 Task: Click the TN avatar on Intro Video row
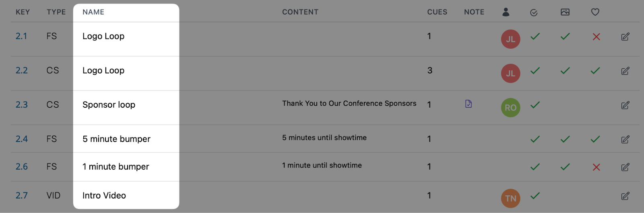pyautogui.click(x=510, y=199)
